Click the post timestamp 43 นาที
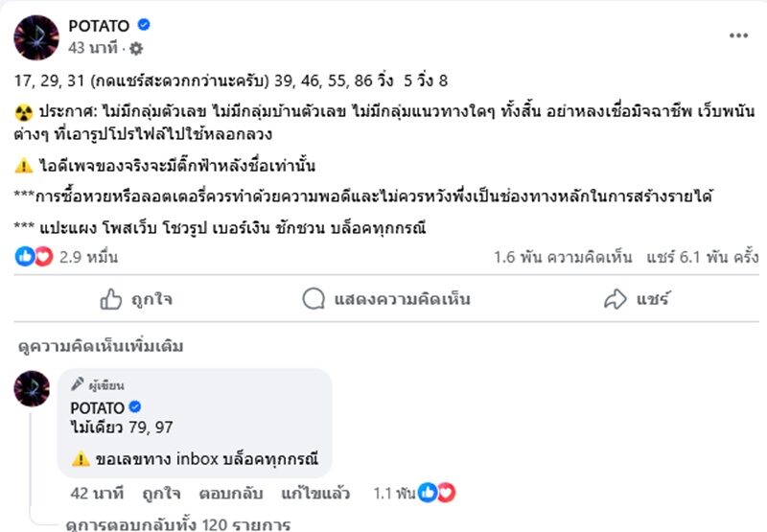This screenshot has width=767, height=532. click(x=92, y=48)
